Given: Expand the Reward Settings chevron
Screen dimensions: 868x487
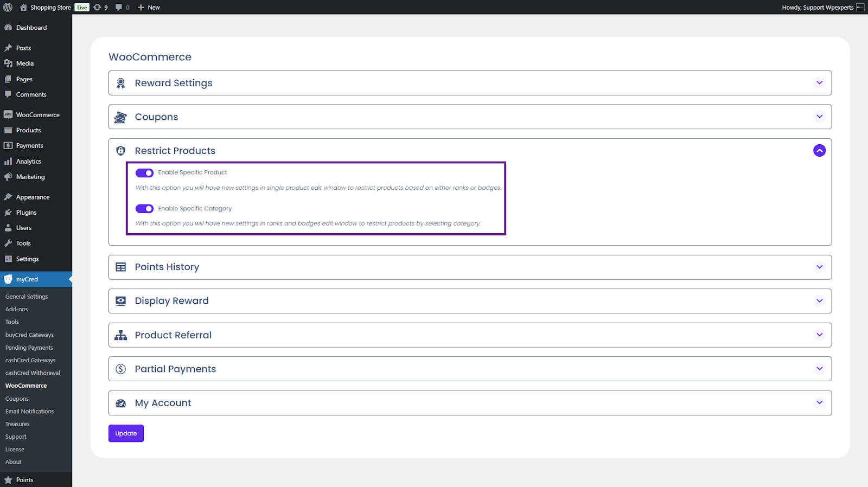Looking at the screenshot, I should click(819, 83).
